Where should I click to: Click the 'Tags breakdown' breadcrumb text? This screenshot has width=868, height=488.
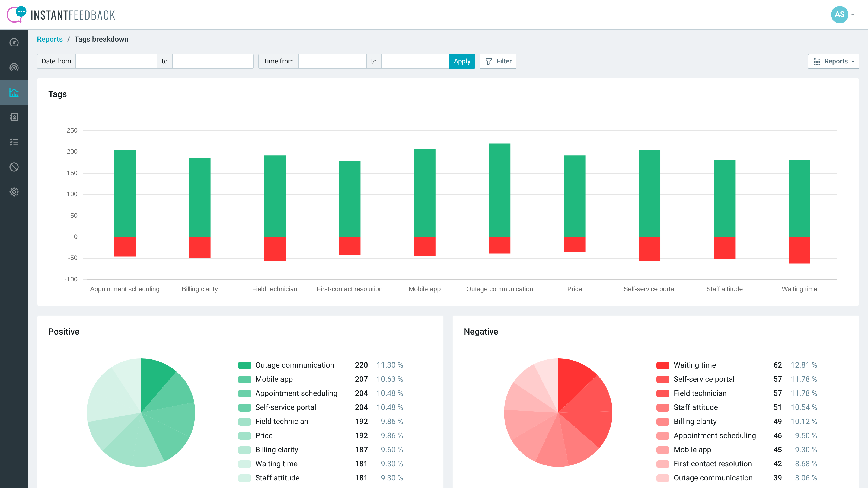(x=101, y=39)
